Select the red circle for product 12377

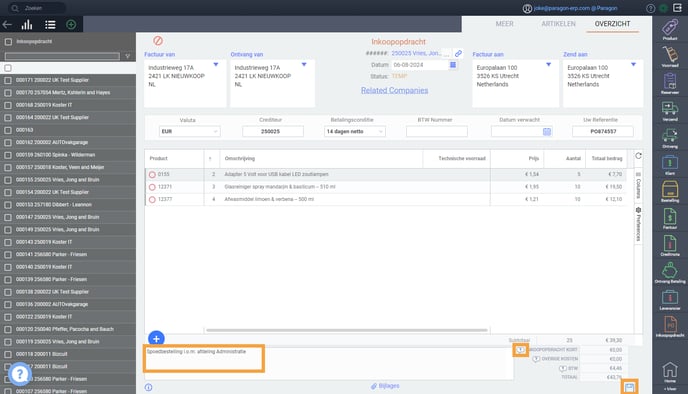152,200
